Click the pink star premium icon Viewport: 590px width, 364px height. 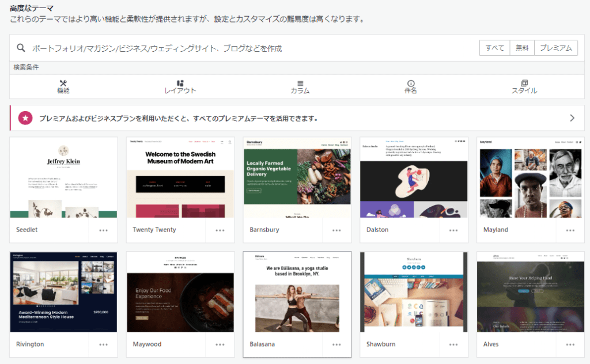coord(25,118)
